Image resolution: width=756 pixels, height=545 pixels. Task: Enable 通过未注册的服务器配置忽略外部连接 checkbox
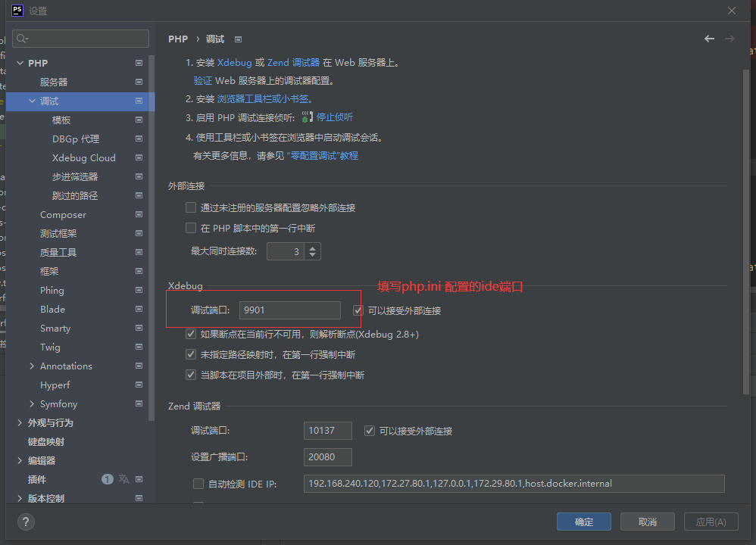(191, 207)
